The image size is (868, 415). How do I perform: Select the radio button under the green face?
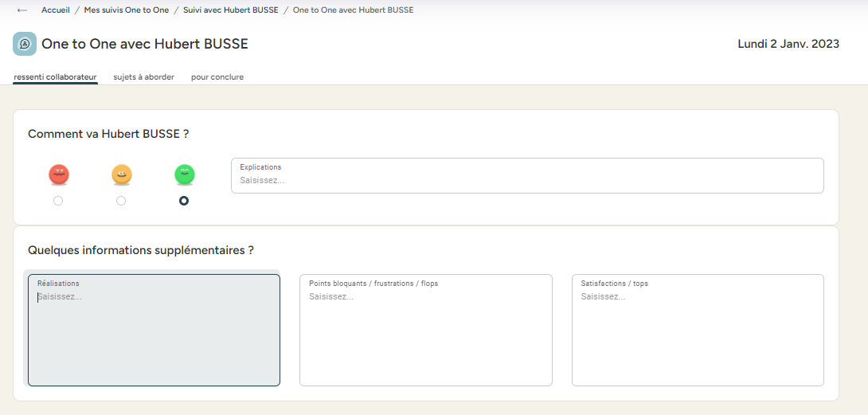184,202
